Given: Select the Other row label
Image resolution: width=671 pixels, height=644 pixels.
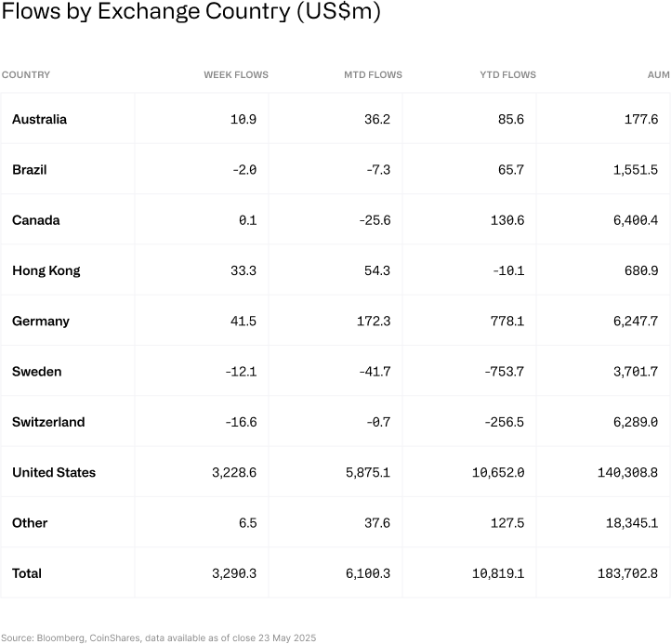Looking at the screenshot, I should click(x=30, y=522).
